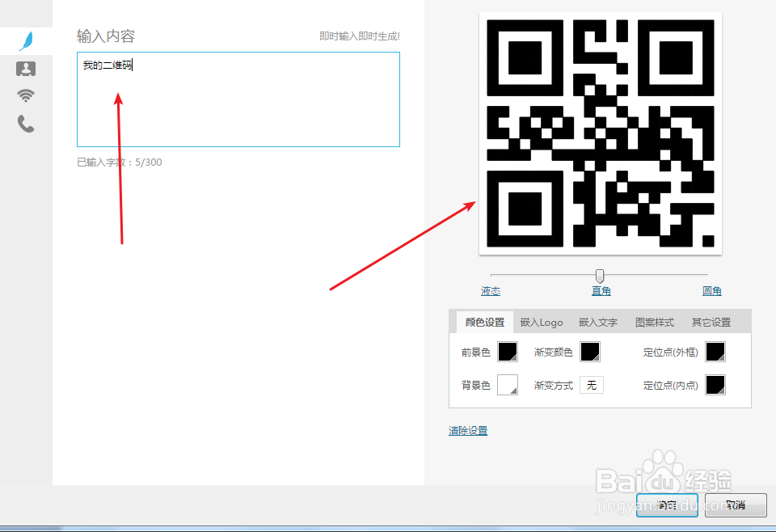Open the 定位点(内点) color swatch
Screen dimensions: 776x532
tap(715, 385)
